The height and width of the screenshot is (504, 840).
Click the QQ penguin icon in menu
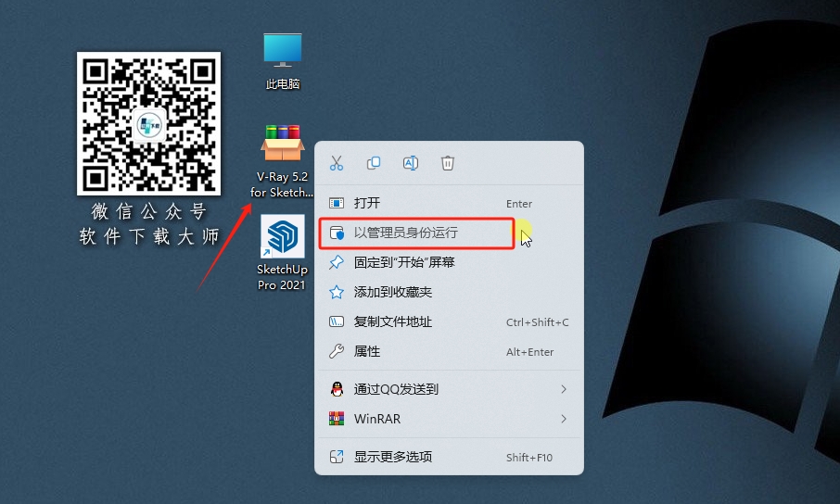click(337, 389)
